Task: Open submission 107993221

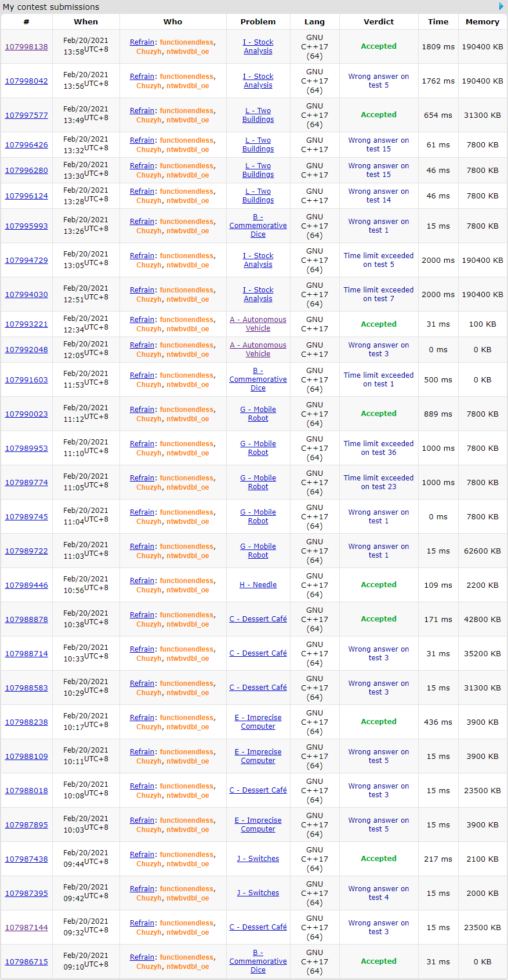Action: click(x=27, y=324)
